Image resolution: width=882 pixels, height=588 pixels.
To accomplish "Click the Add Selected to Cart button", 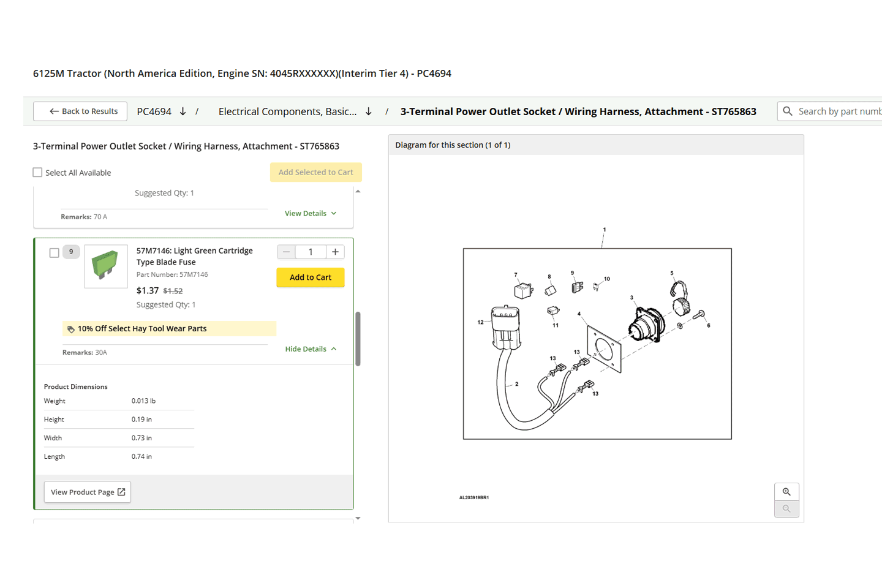I will (x=316, y=172).
